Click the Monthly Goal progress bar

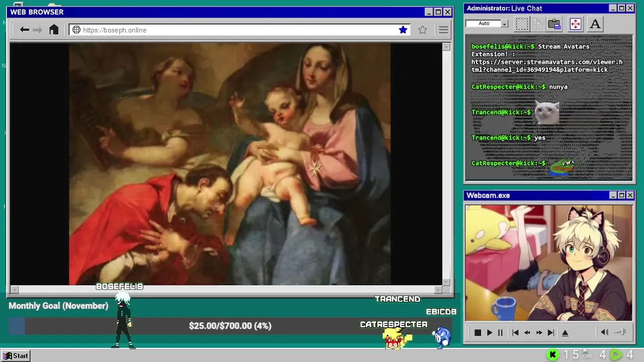click(x=230, y=326)
